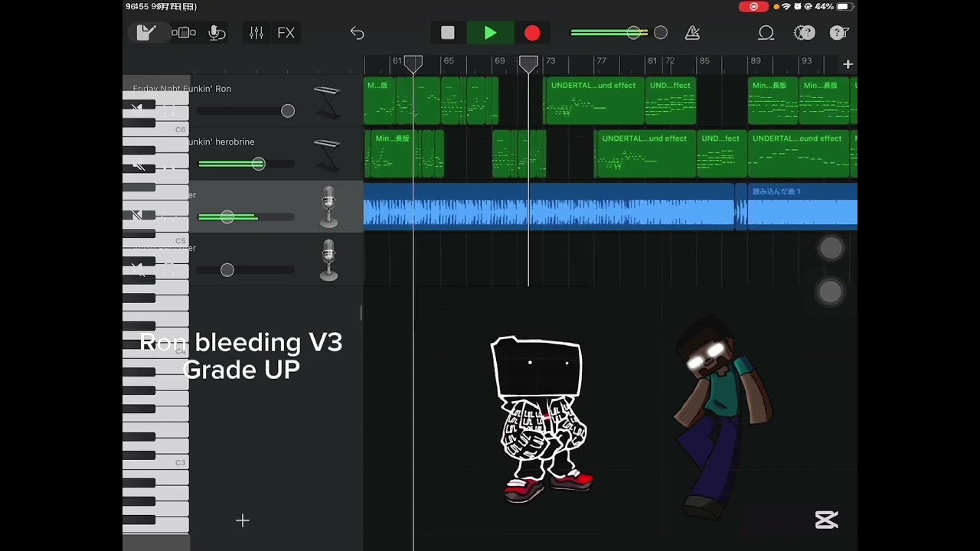Tap ruler at bar 77
The width and height of the screenshot is (980, 551).
(601, 62)
